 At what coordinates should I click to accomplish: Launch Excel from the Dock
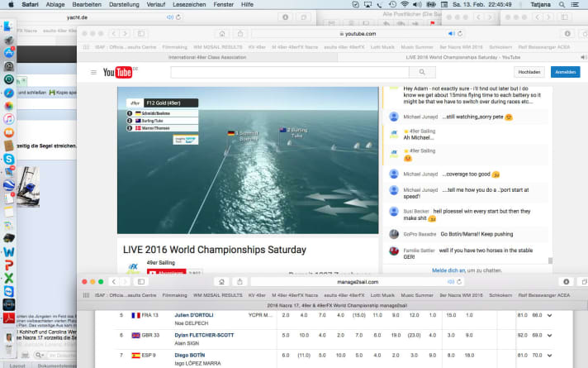click(8, 278)
